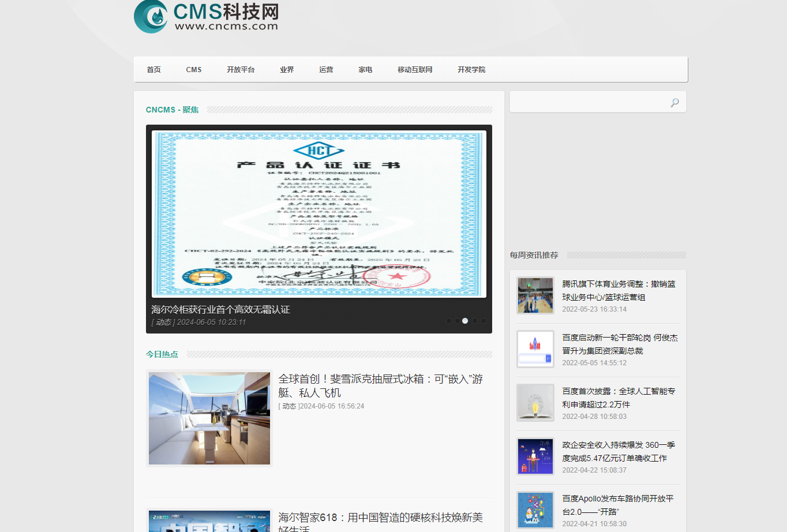Viewport: 787px width, 532px height.
Task: Click slideshow date 2024-06-05 10:23:11
Action: (211, 323)
